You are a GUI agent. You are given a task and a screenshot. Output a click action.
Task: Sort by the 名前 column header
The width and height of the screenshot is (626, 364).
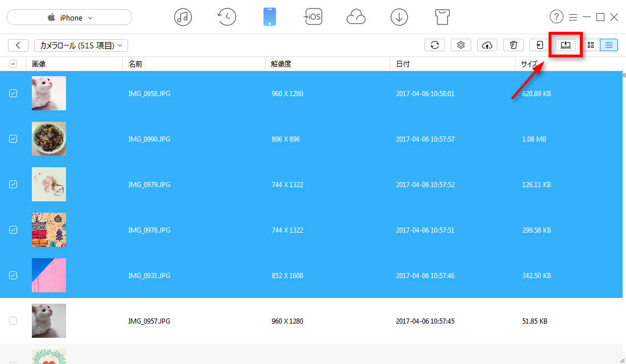(x=193, y=64)
